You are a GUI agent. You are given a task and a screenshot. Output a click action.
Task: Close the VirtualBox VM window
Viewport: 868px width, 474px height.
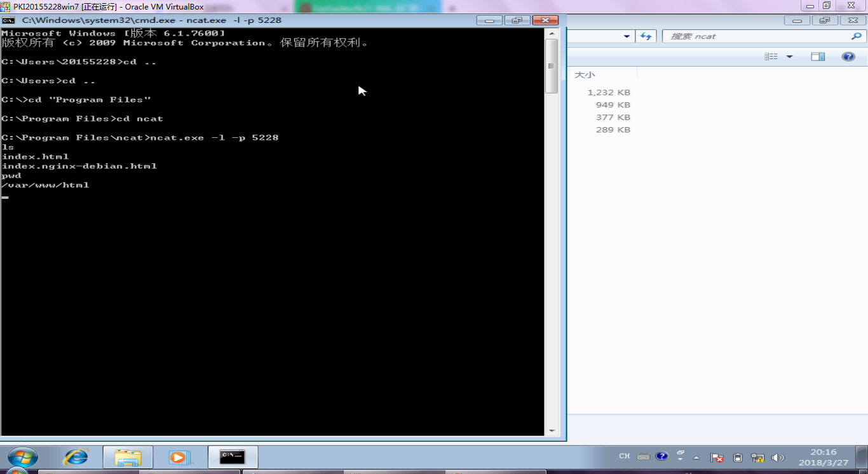point(851,6)
